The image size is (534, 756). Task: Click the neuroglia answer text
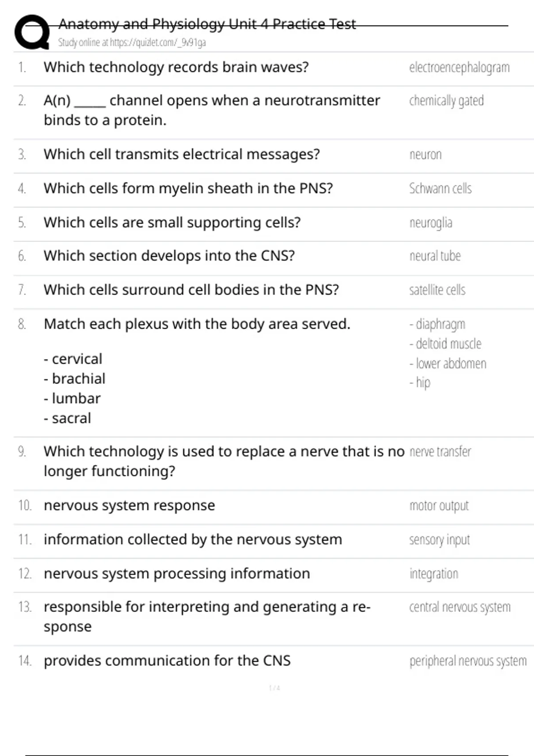tap(431, 222)
